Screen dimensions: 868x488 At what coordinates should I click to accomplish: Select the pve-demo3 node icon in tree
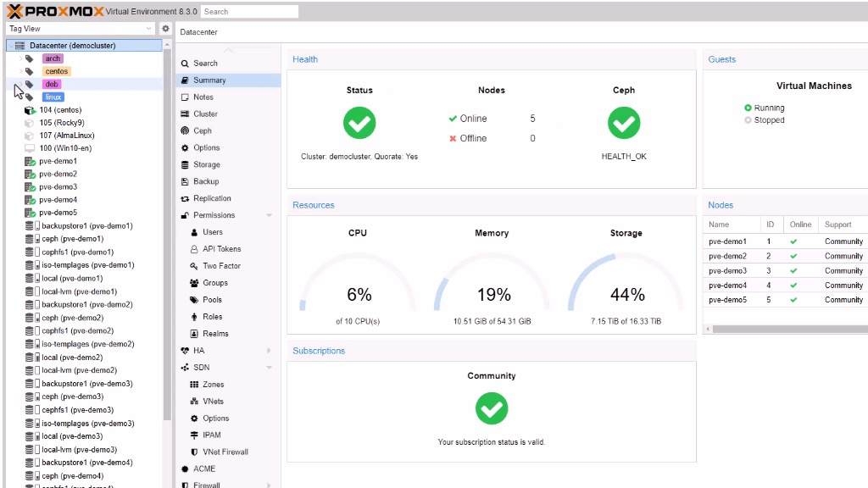(x=30, y=187)
